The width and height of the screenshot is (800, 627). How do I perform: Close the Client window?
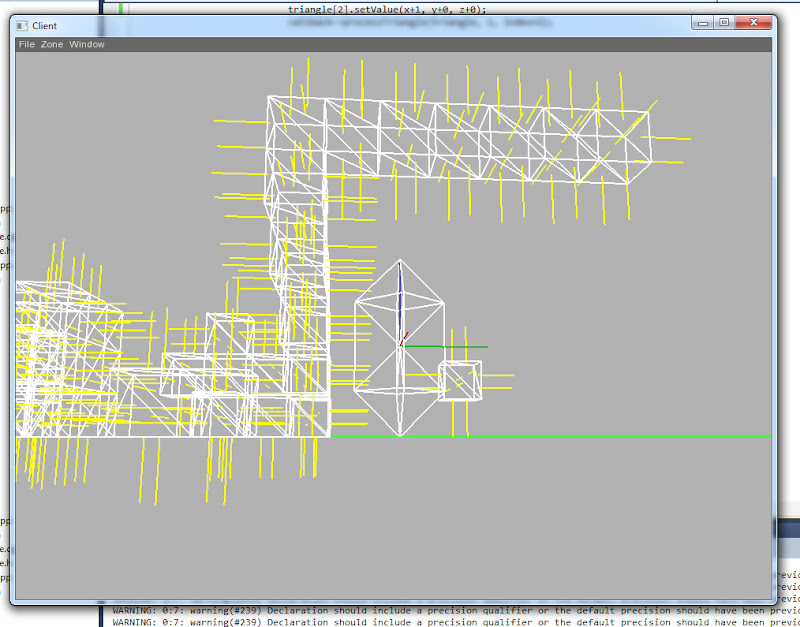(755, 22)
